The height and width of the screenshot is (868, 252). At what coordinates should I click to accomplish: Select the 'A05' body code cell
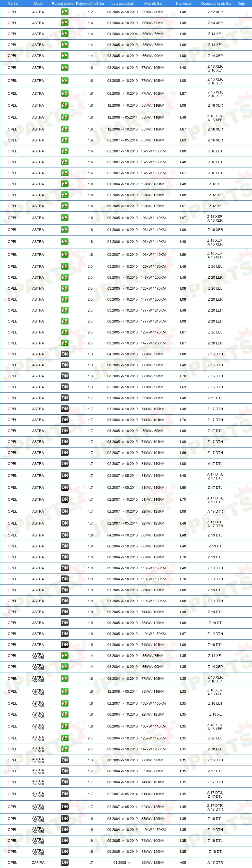tap(183, 862)
